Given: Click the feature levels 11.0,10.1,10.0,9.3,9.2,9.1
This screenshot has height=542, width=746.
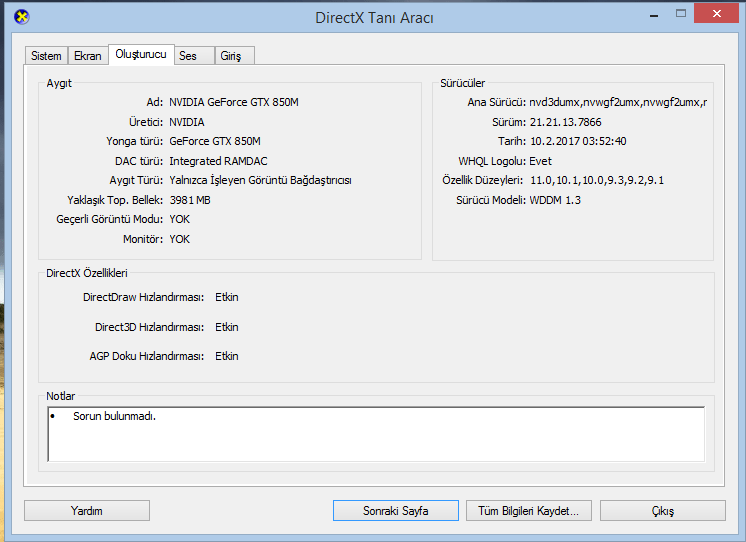Looking at the screenshot, I should point(597,180).
